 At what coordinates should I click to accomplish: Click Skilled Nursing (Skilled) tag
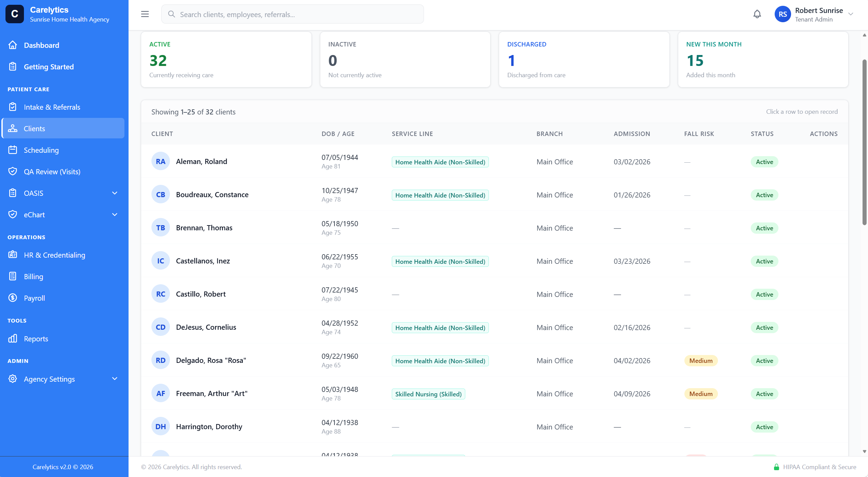click(428, 394)
